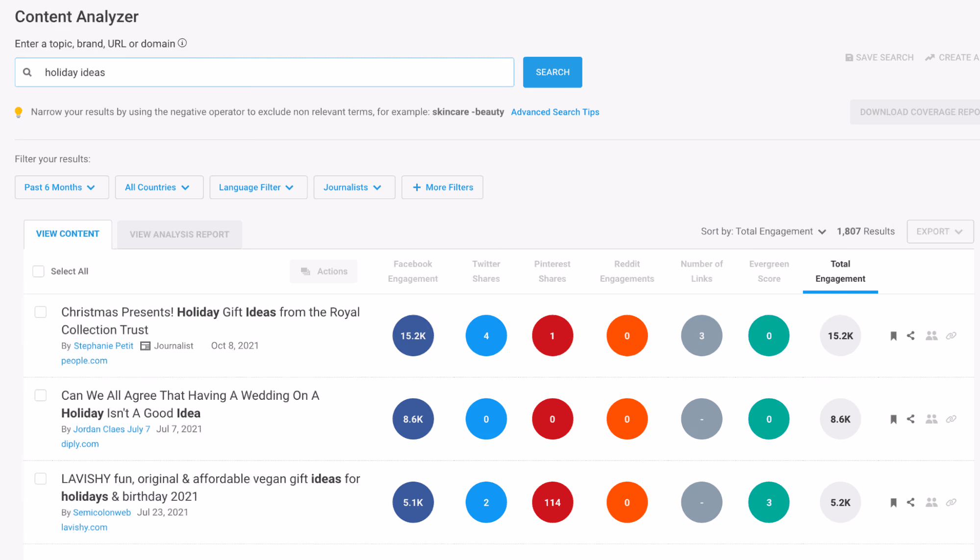Open the Language Filter dropdown

pyautogui.click(x=258, y=187)
